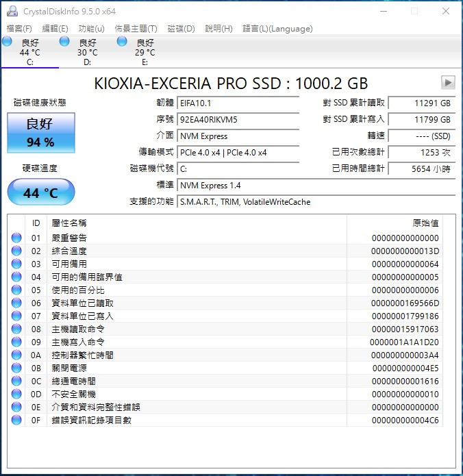Click raw value 0000015917063
The image size is (463, 476).
[405, 329]
